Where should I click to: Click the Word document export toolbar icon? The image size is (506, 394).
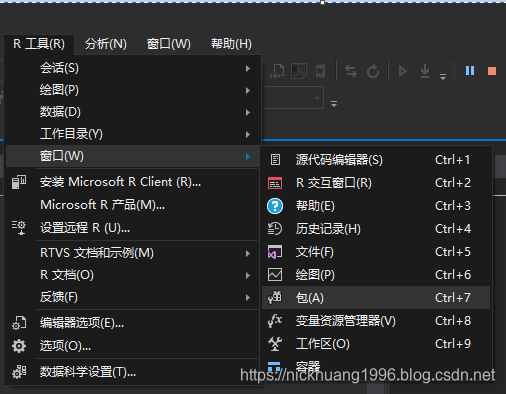tap(320, 71)
